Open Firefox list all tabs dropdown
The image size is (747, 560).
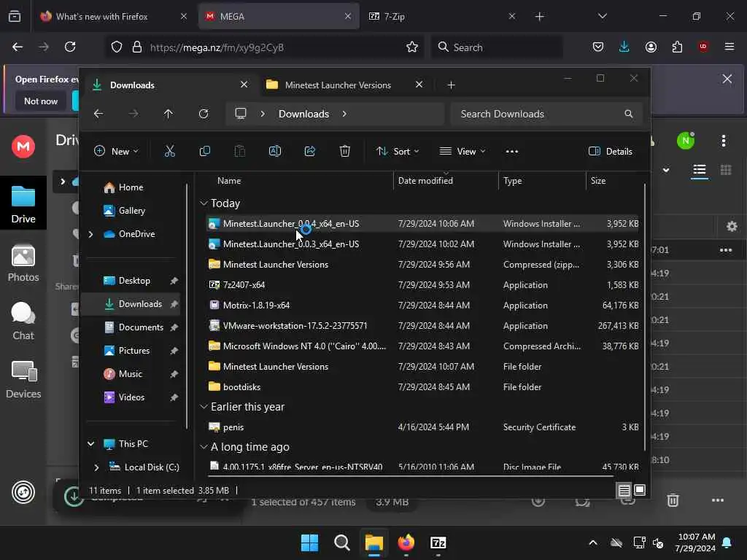[602, 16]
